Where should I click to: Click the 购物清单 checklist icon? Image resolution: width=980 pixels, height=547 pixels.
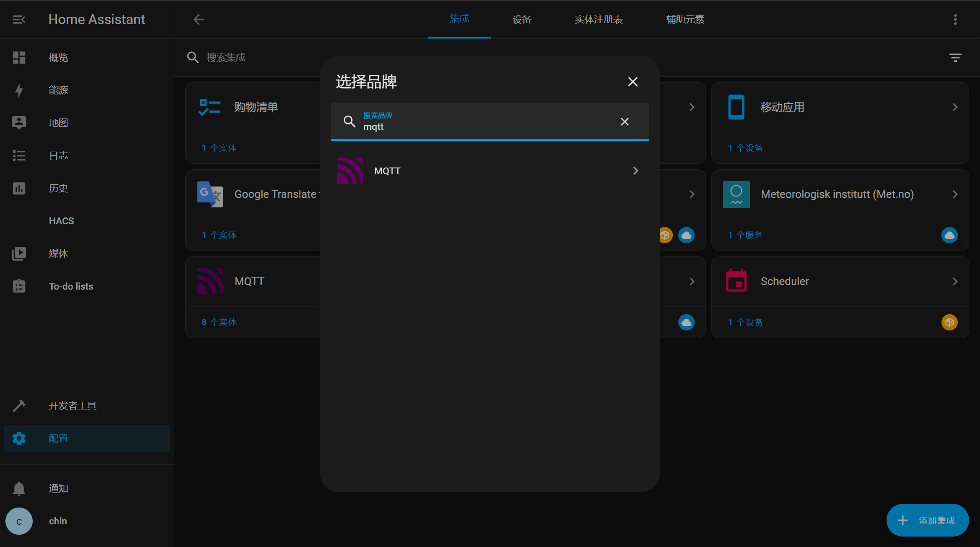[x=210, y=107]
